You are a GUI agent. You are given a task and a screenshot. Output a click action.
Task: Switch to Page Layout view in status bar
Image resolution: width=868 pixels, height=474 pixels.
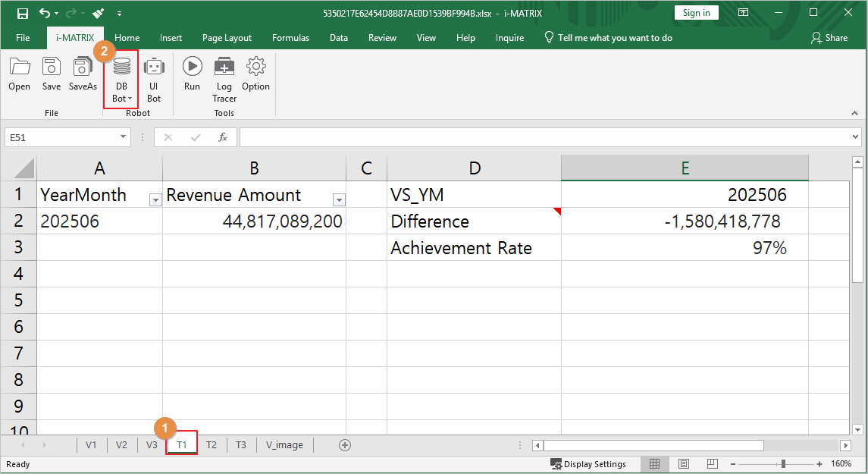(x=684, y=464)
